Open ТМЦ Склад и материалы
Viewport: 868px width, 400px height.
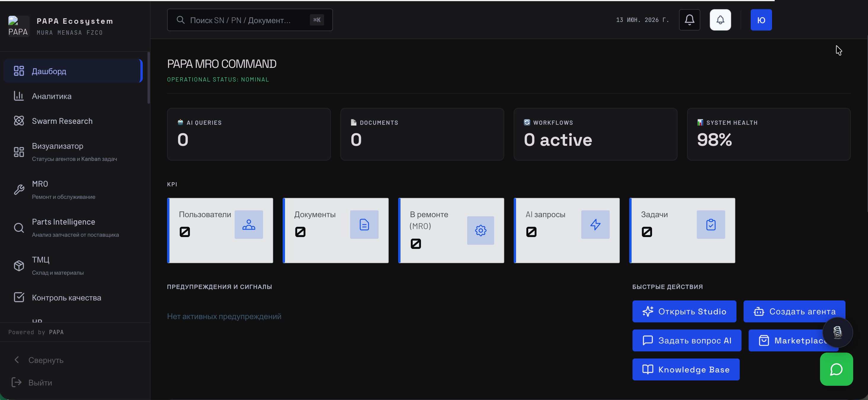point(73,265)
